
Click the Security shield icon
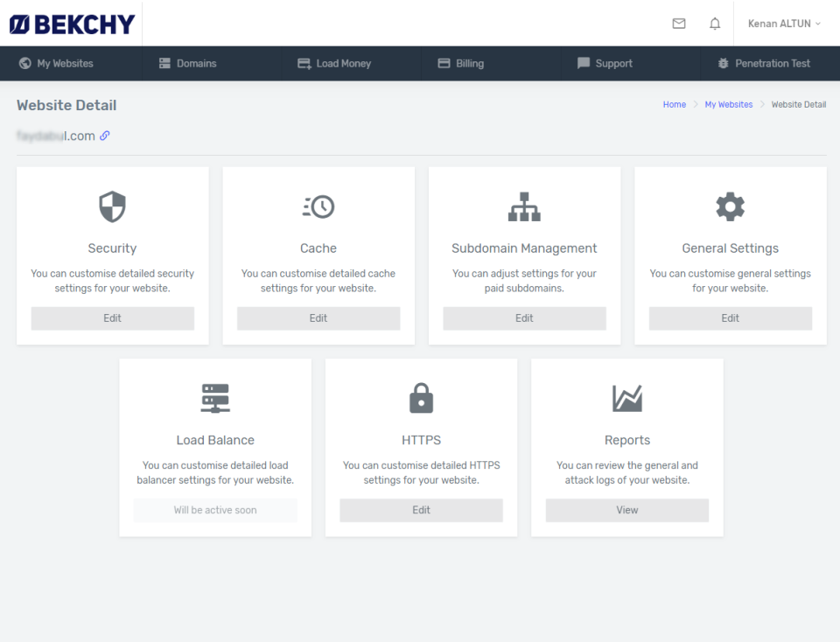tap(112, 206)
